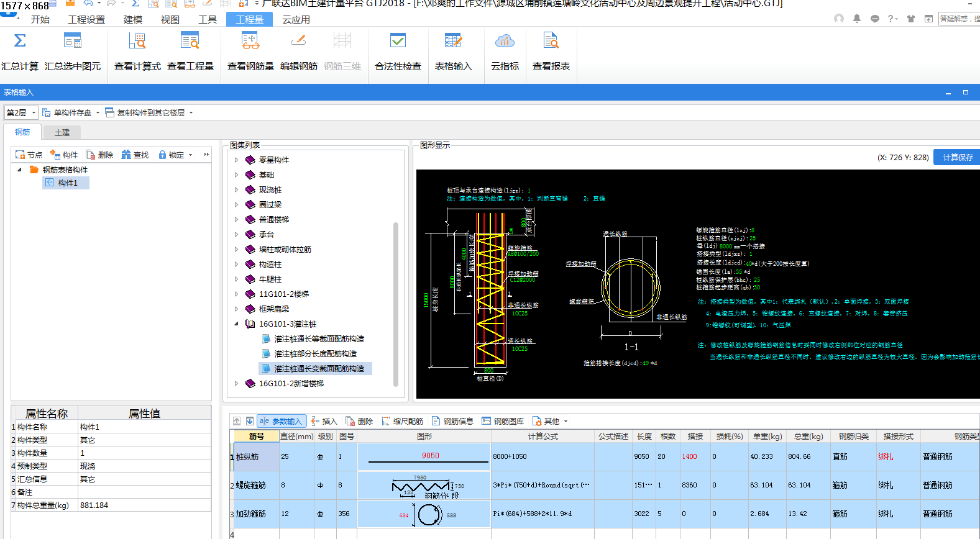The height and width of the screenshot is (539, 980).
Task: Expand 承台 category
Action: click(236, 234)
